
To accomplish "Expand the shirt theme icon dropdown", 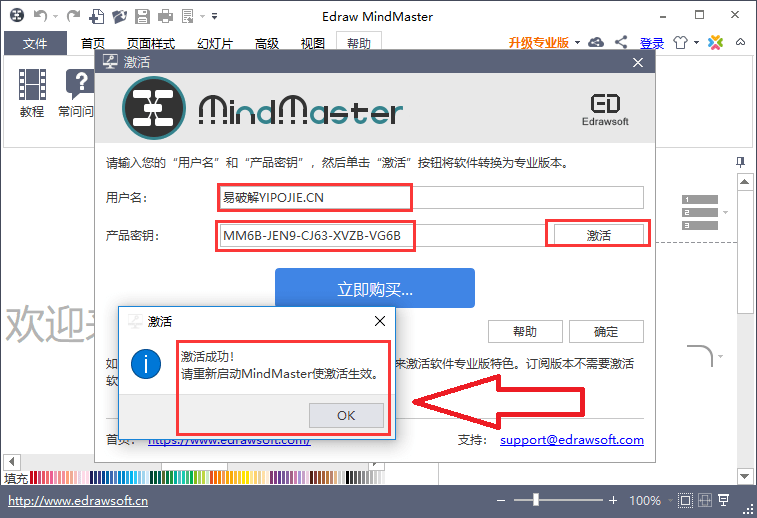I will coord(697,43).
